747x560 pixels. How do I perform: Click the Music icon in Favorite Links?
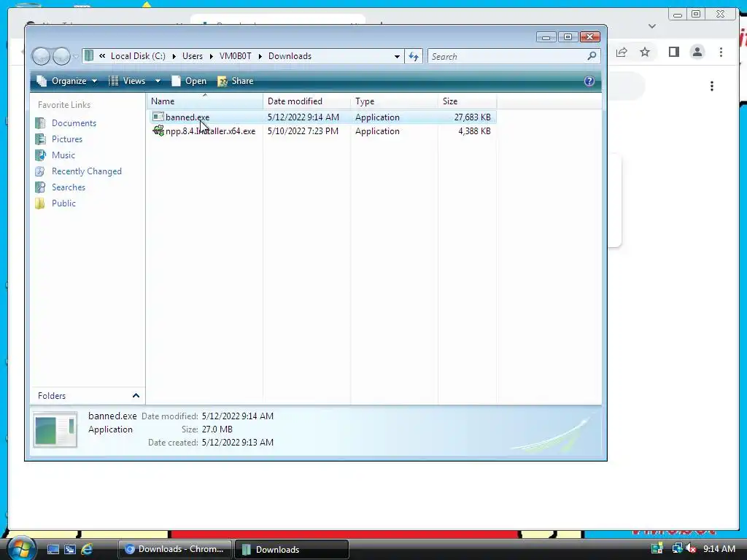(41, 155)
